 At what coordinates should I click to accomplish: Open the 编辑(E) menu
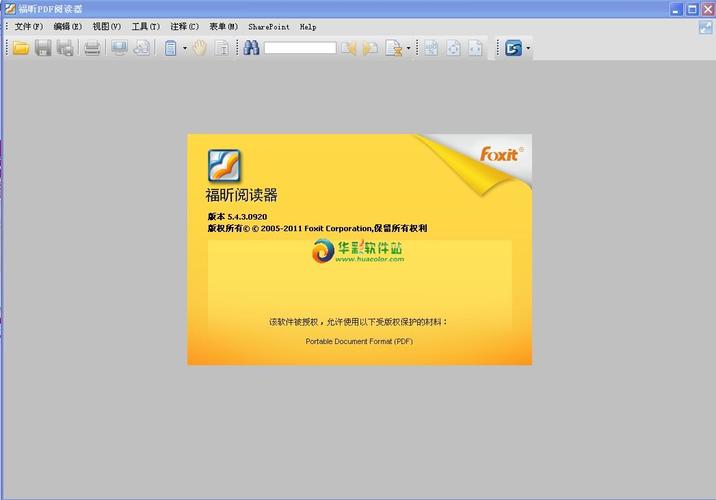[x=68, y=26]
